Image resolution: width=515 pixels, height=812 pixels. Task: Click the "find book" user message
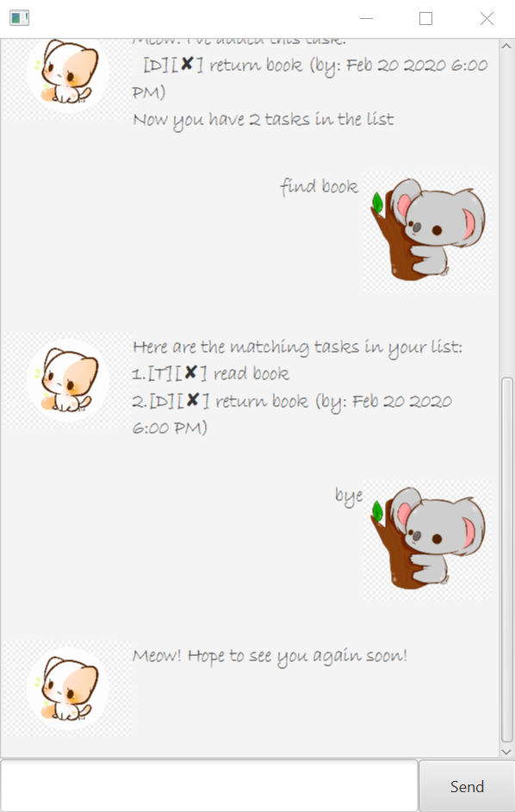(x=319, y=187)
